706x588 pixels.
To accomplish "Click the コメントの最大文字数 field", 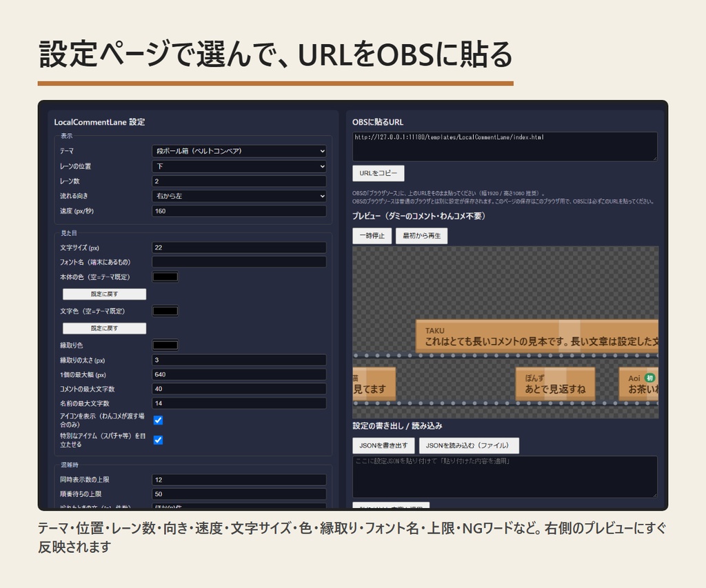I will (x=239, y=389).
